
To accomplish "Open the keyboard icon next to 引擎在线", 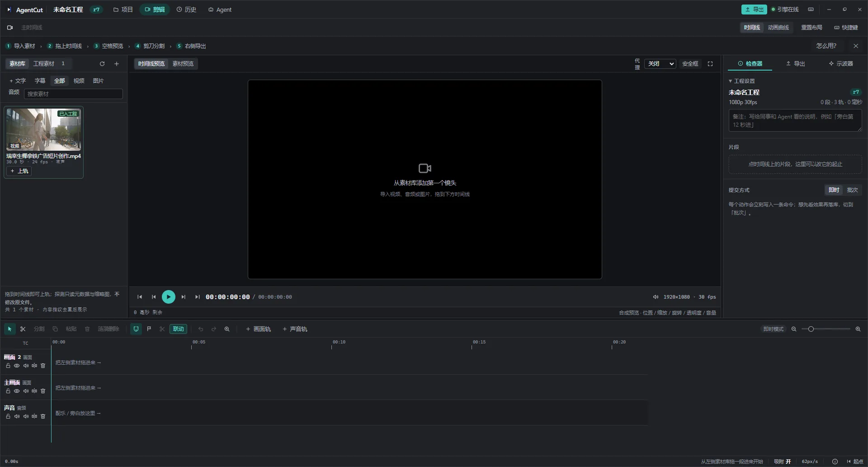I will pyautogui.click(x=811, y=10).
